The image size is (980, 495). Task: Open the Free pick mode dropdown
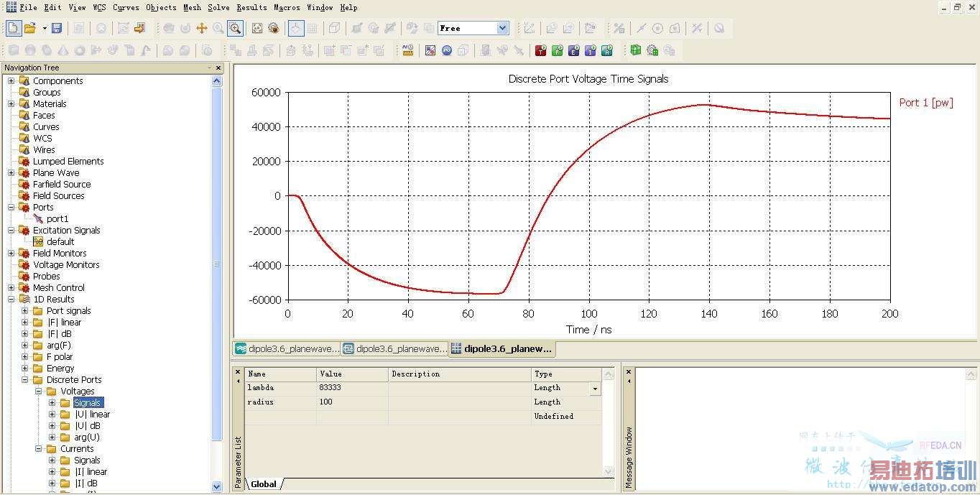(x=502, y=28)
